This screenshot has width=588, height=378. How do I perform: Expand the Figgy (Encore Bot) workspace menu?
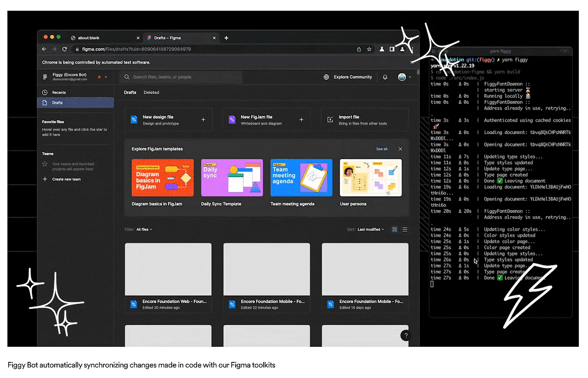[x=106, y=77]
